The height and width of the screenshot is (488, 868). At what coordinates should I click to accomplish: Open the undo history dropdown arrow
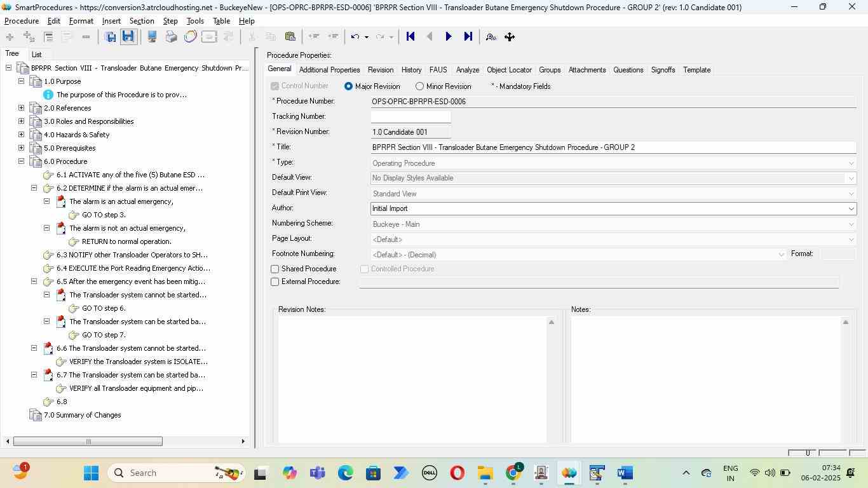[x=366, y=37]
